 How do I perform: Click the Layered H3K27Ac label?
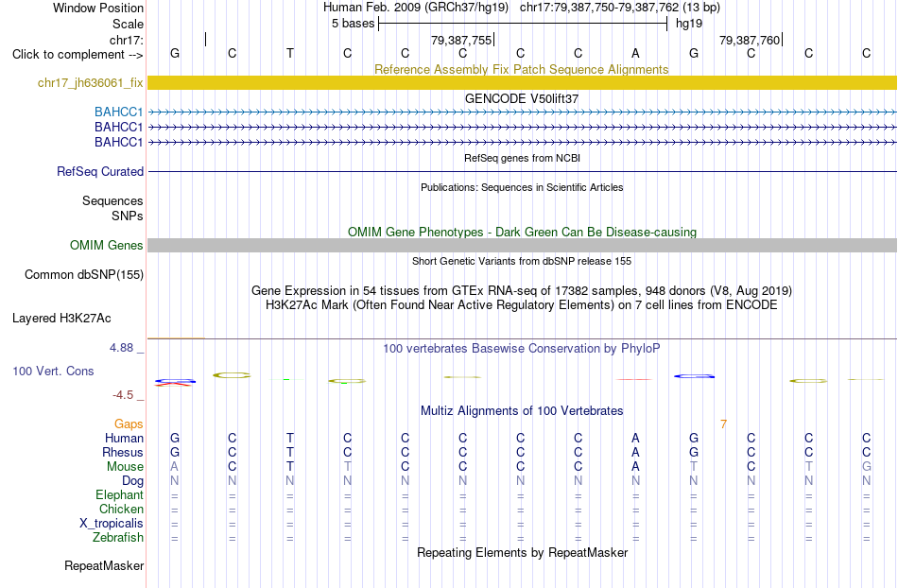point(61,318)
